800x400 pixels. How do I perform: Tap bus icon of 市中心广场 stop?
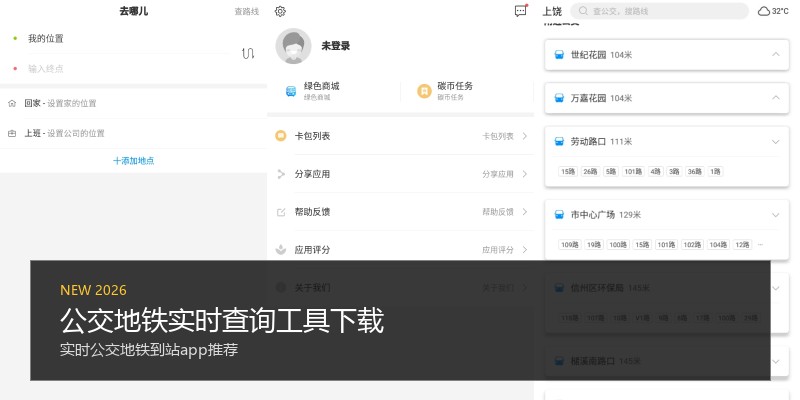[559, 215]
